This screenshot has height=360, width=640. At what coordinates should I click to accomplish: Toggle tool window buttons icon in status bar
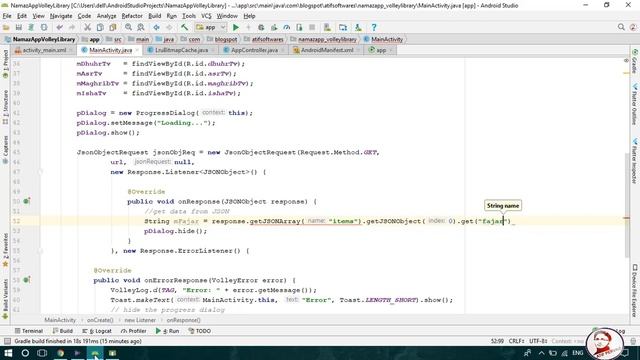[7, 341]
